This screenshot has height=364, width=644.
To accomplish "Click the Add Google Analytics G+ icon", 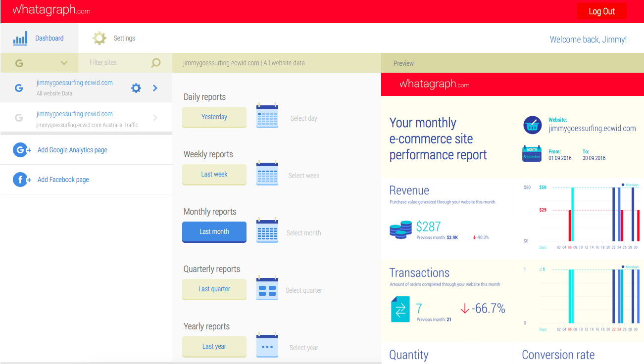I will coord(22,150).
